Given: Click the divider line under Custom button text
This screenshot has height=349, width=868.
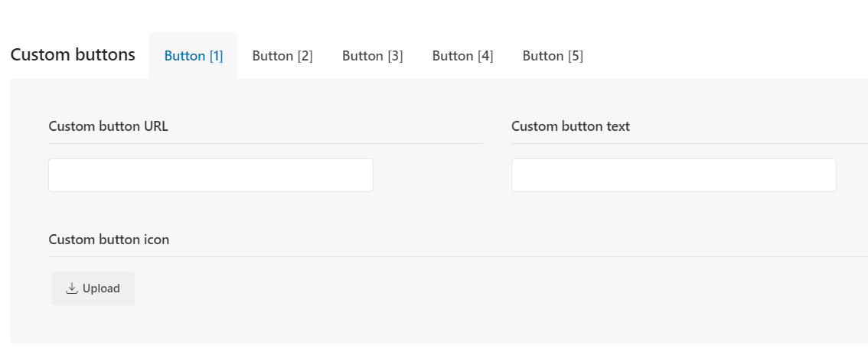Looking at the screenshot, I should [x=690, y=143].
